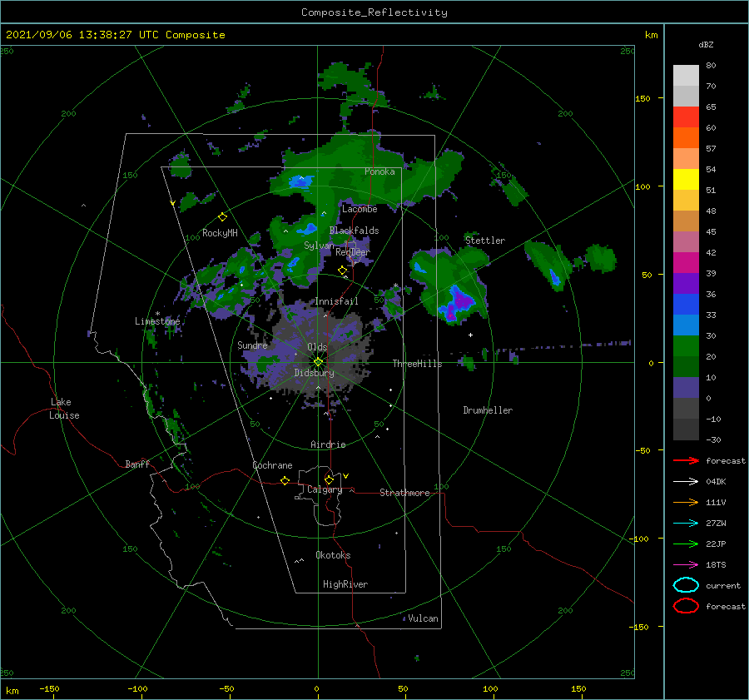Click the Sylvan label
749x700 pixels.
point(319,246)
